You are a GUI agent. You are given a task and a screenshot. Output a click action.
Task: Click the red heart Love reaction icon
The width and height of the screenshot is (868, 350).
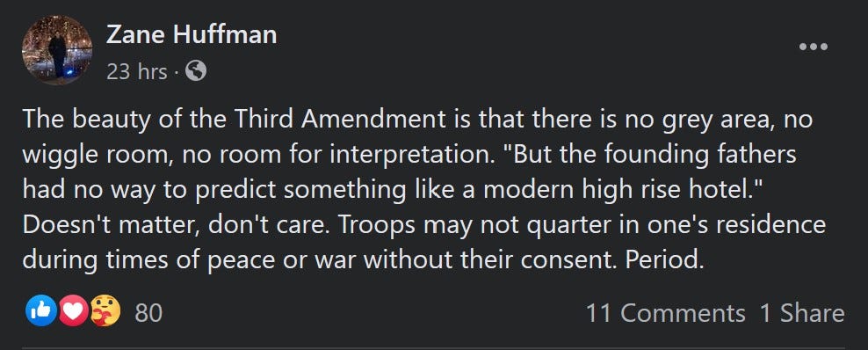[x=73, y=310]
